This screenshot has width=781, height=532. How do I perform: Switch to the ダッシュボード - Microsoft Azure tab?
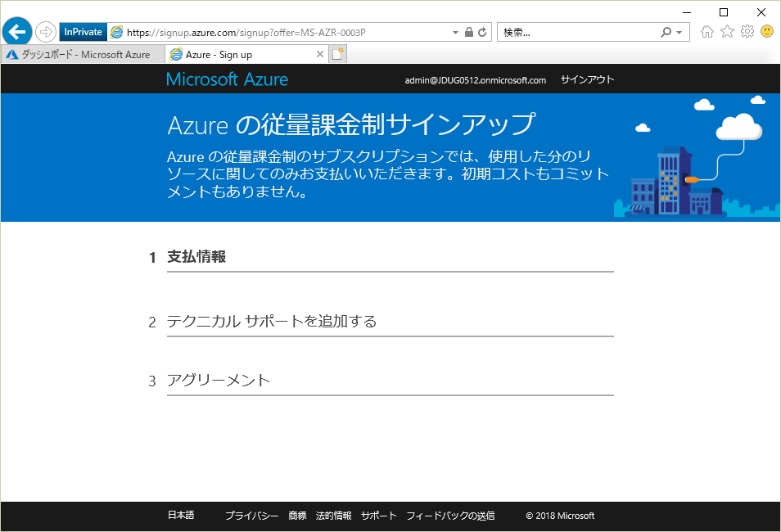point(83,54)
